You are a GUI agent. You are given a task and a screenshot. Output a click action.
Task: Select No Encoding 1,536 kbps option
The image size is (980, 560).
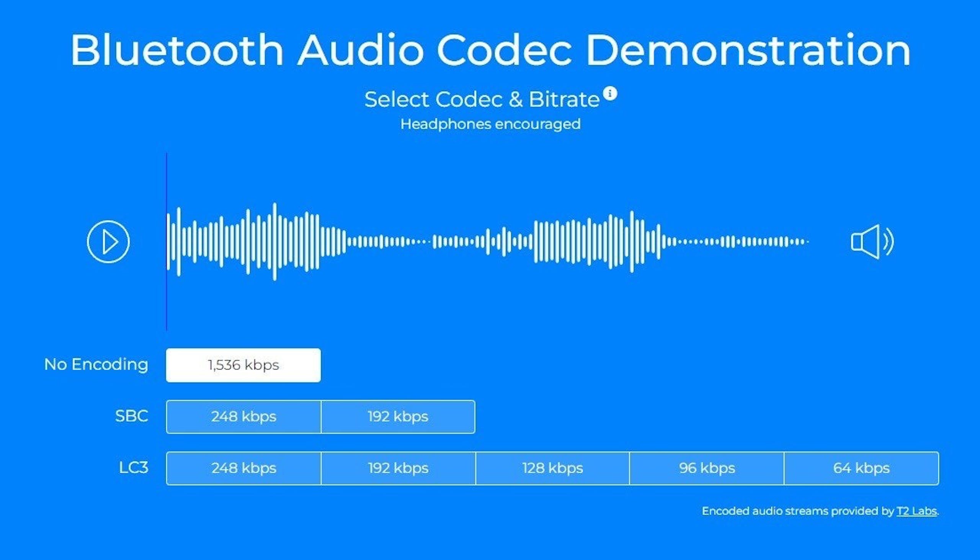click(243, 365)
